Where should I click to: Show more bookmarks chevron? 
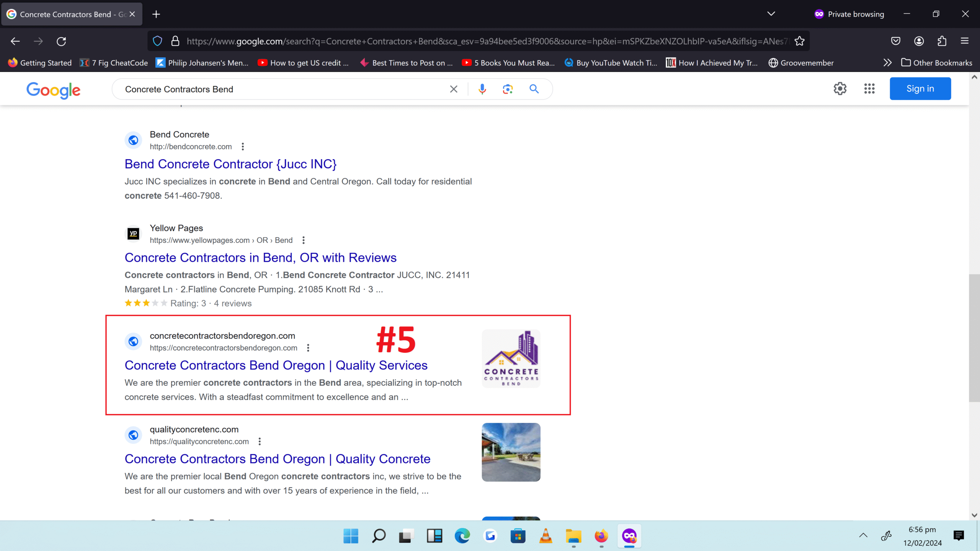887,63
